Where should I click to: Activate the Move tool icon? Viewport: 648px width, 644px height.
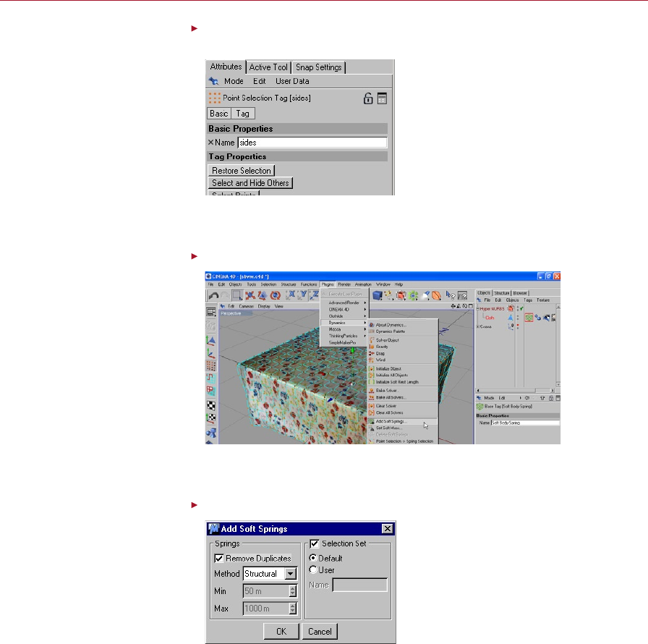pyautogui.click(x=250, y=295)
